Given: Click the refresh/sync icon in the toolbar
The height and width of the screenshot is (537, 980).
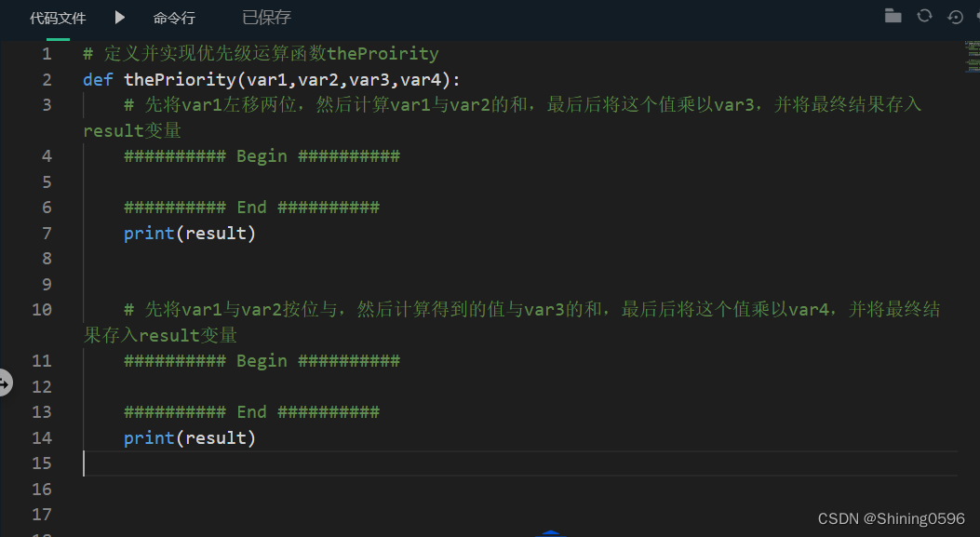Looking at the screenshot, I should 924,15.
